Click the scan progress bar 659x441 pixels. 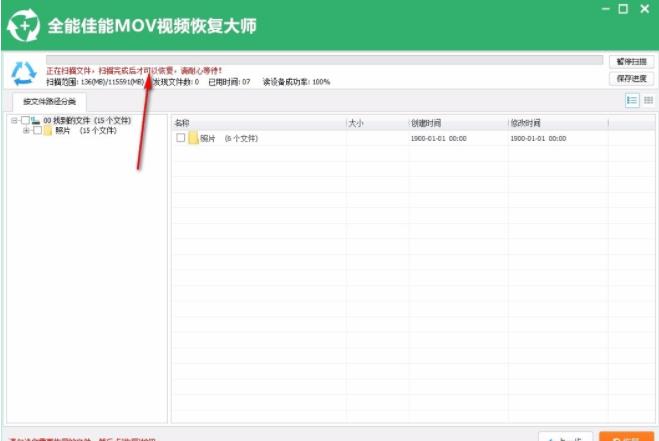pos(324,60)
